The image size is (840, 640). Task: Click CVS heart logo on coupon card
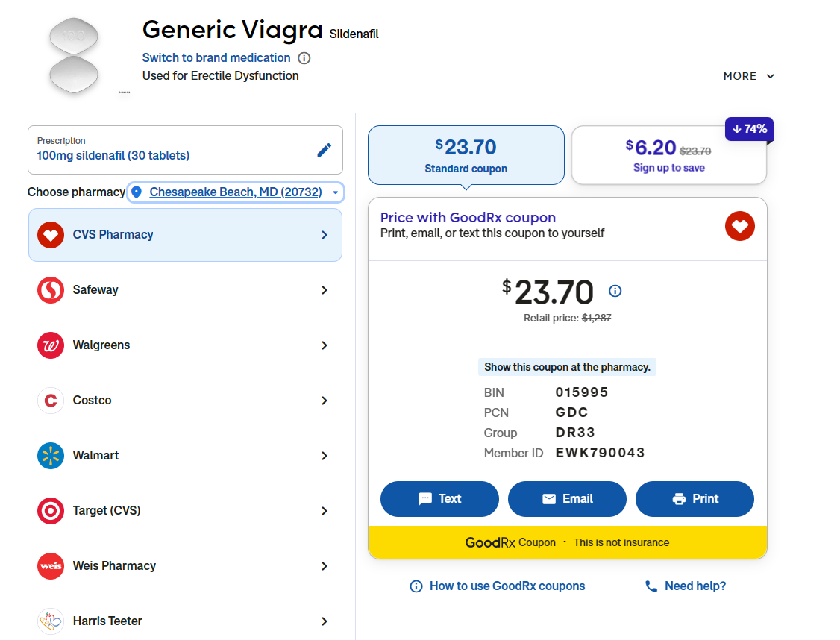pyautogui.click(x=740, y=226)
